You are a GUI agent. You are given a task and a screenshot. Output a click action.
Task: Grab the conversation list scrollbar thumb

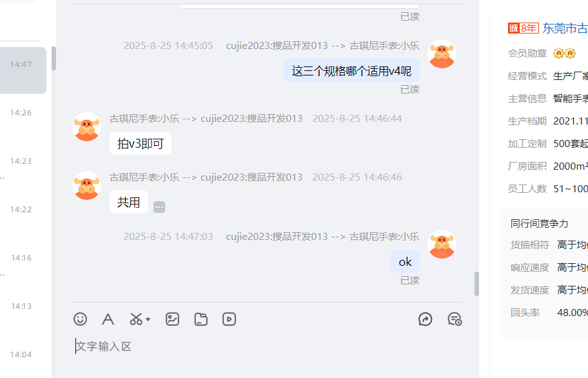pos(54,59)
